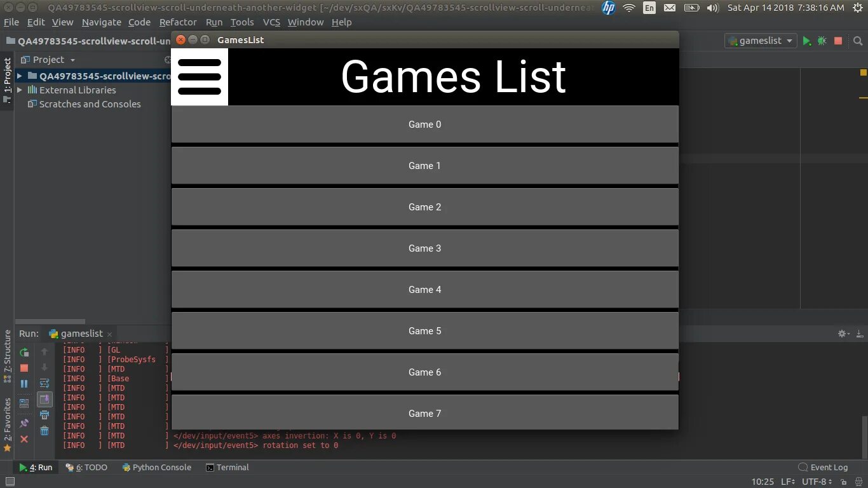Open the mail indicator in top bar
The image size is (868, 488).
click(x=670, y=8)
